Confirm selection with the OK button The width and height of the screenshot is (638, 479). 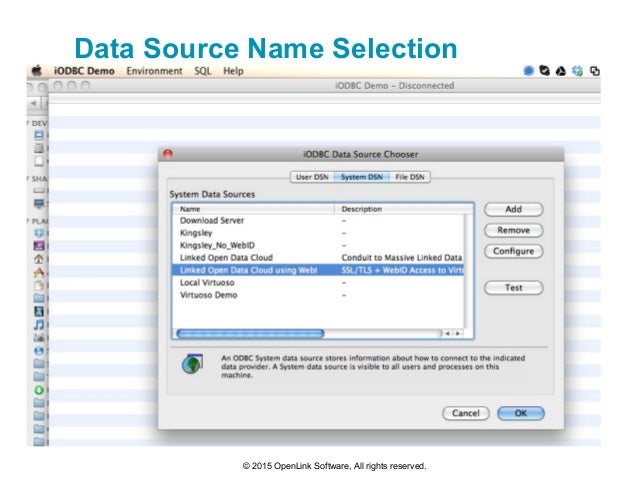(521, 413)
